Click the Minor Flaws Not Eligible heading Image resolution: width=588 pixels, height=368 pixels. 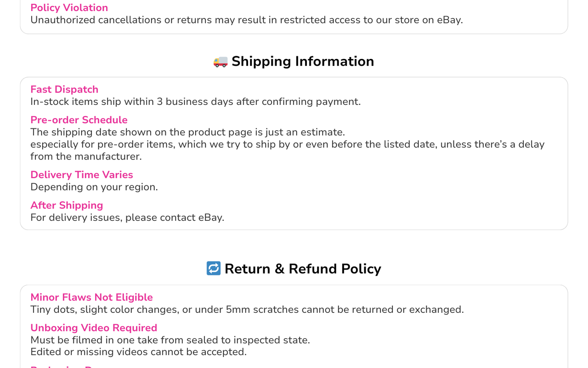pyautogui.click(x=91, y=297)
